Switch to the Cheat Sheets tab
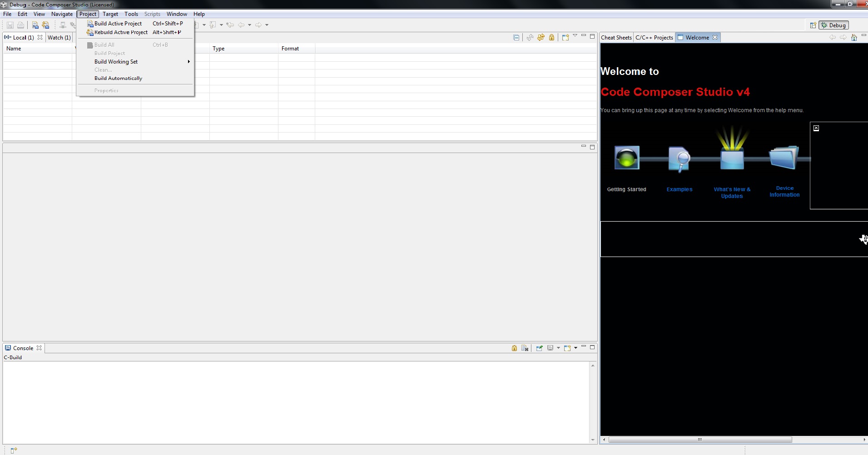The image size is (868, 455). [616, 38]
